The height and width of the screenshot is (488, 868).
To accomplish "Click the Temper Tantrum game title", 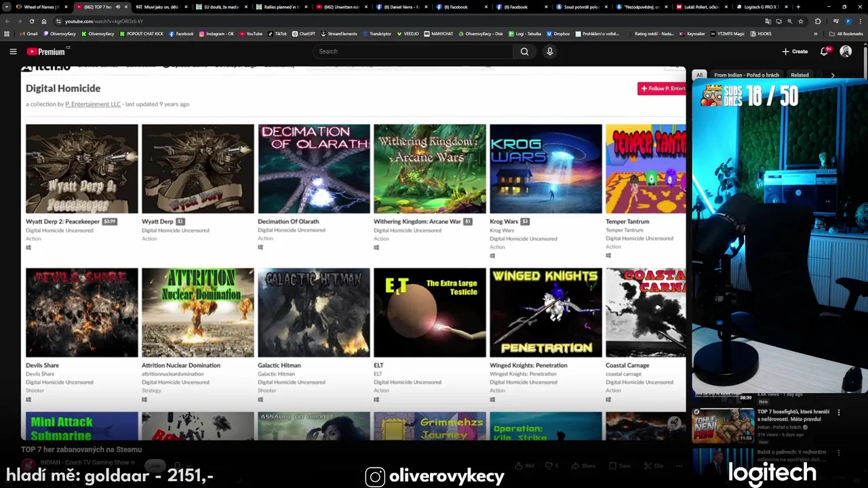I will [627, 222].
